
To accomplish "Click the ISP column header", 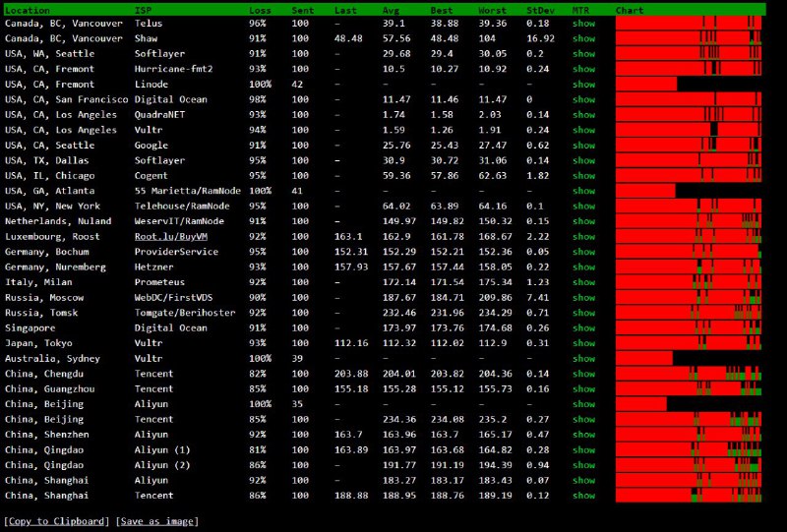I will point(143,10).
